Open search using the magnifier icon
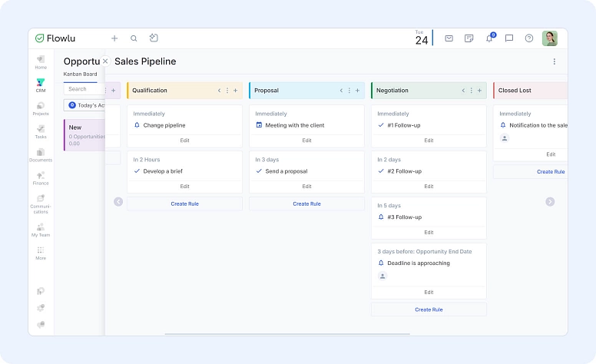Screen dimensions: 596x364 pos(134,38)
